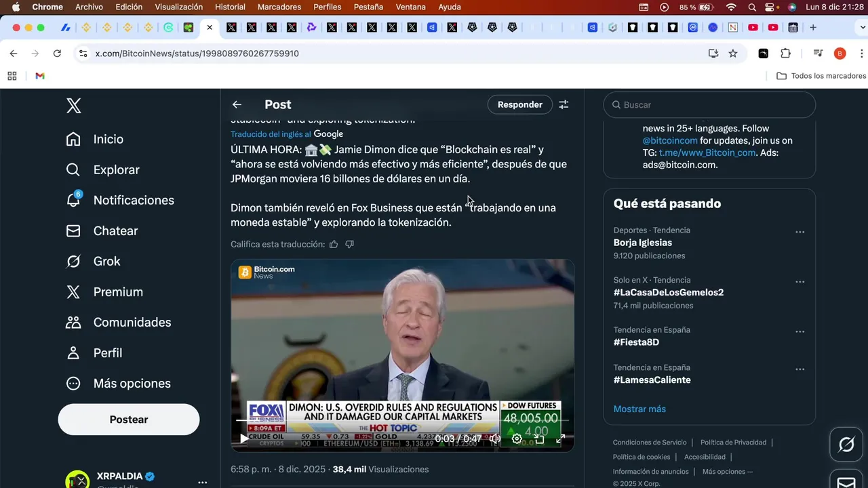Bookmark this page with the star
Viewport: 868px width, 488px height.
[733, 54]
